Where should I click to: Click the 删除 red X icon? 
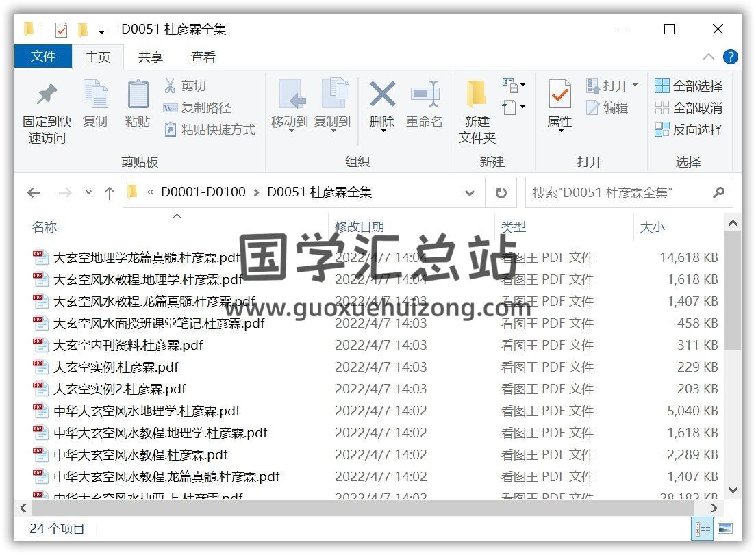pyautogui.click(x=381, y=94)
